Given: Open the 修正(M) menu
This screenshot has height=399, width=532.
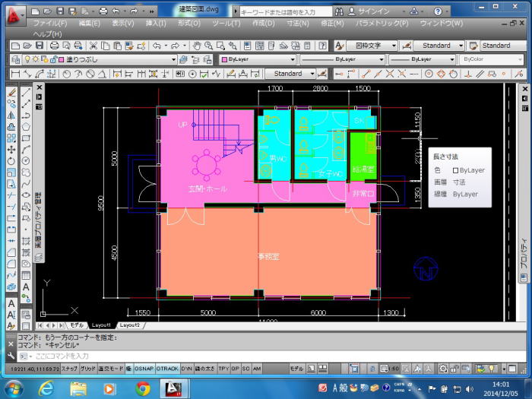Looking at the screenshot, I should [332, 24].
